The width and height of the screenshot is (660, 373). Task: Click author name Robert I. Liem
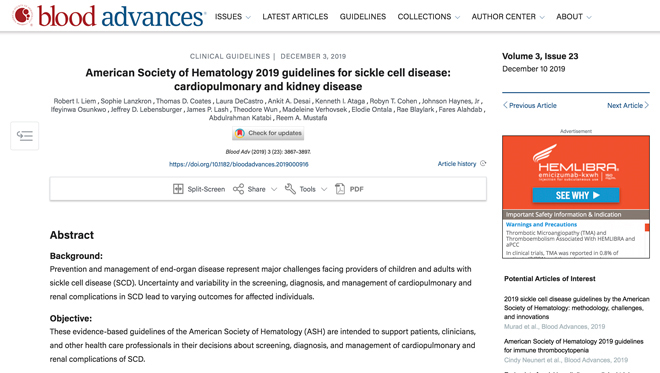(x=75, y=101)
